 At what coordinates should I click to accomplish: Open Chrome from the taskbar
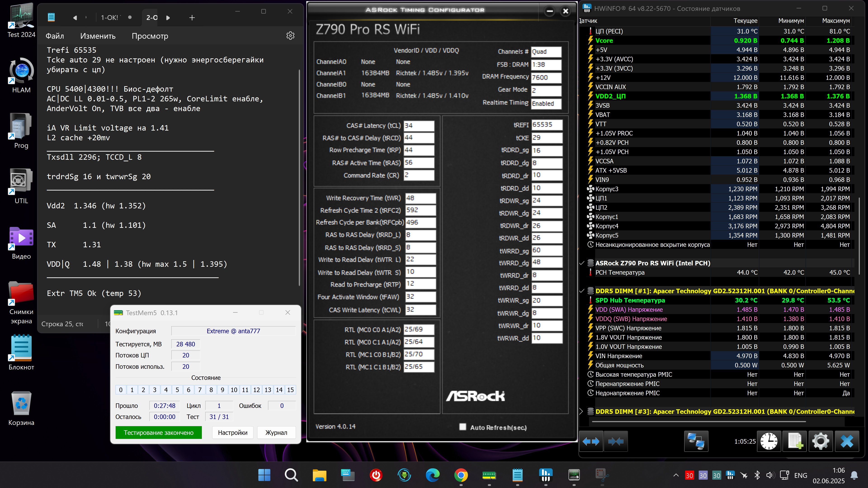point(461,476)
